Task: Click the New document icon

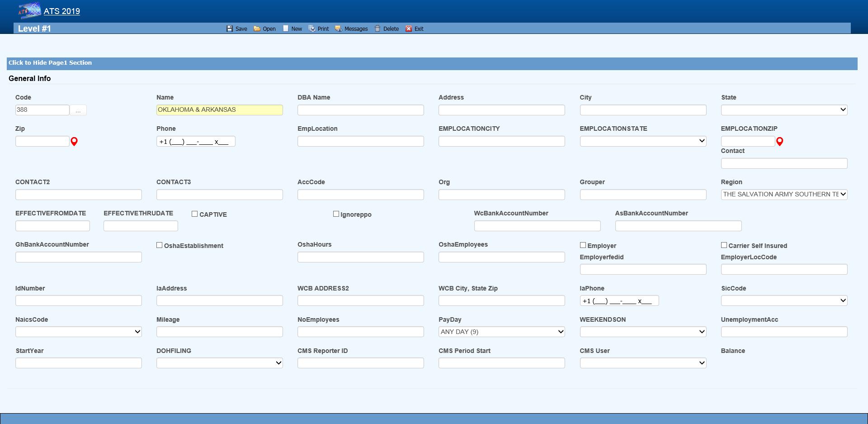Action: pyautogui.click(x=286, y=29)
